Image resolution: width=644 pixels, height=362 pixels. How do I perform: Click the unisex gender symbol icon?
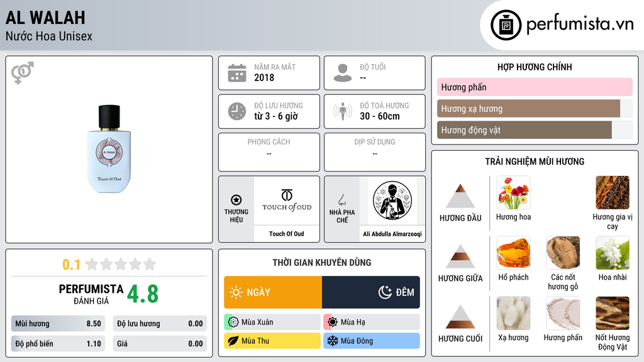point(23,73)
